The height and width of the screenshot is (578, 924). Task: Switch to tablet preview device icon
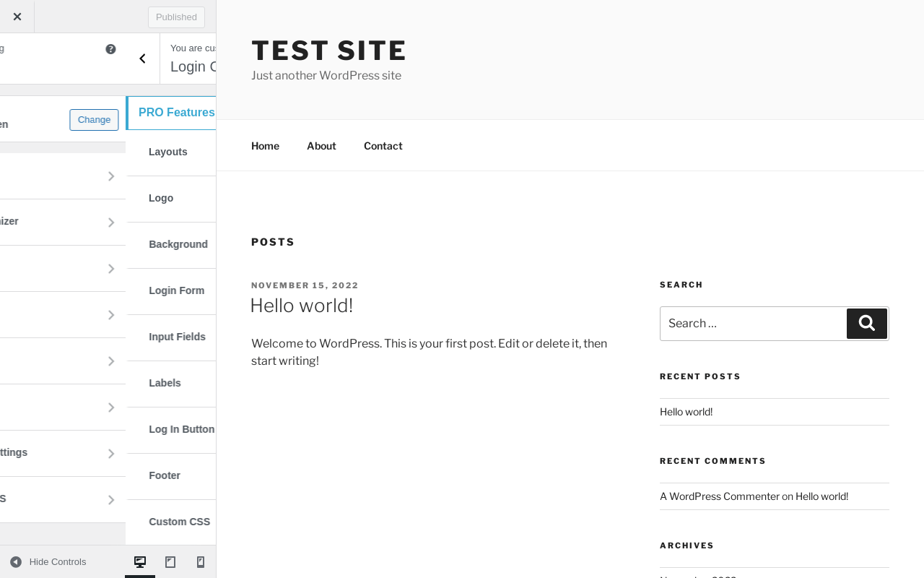pyautogui.click(x=170, y=562)
